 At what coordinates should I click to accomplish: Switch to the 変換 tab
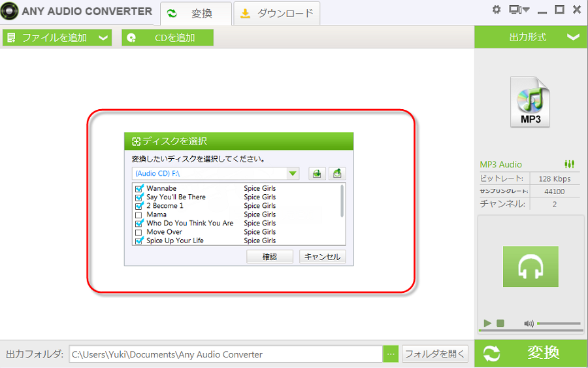tap(196, 14)
